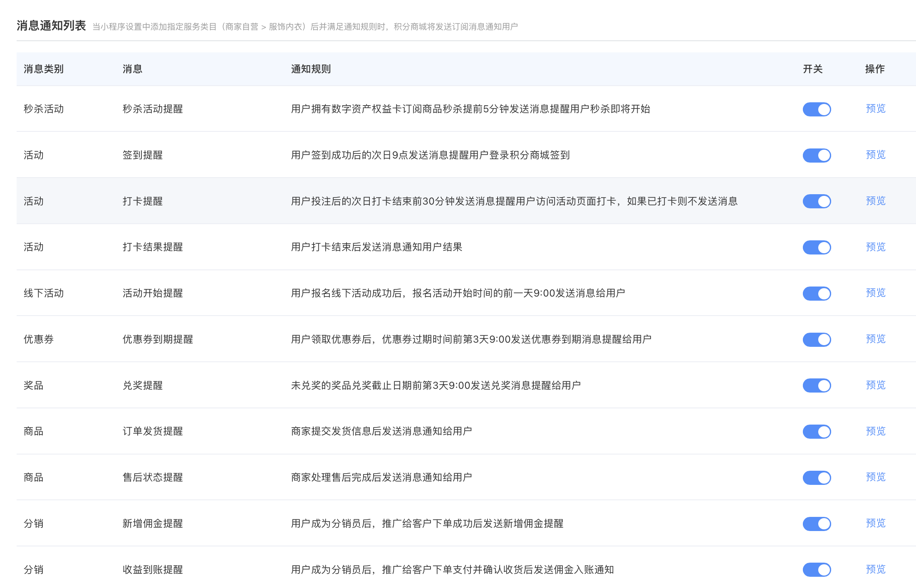Click 预览 for 订单发货提醒

coord(876,431)
